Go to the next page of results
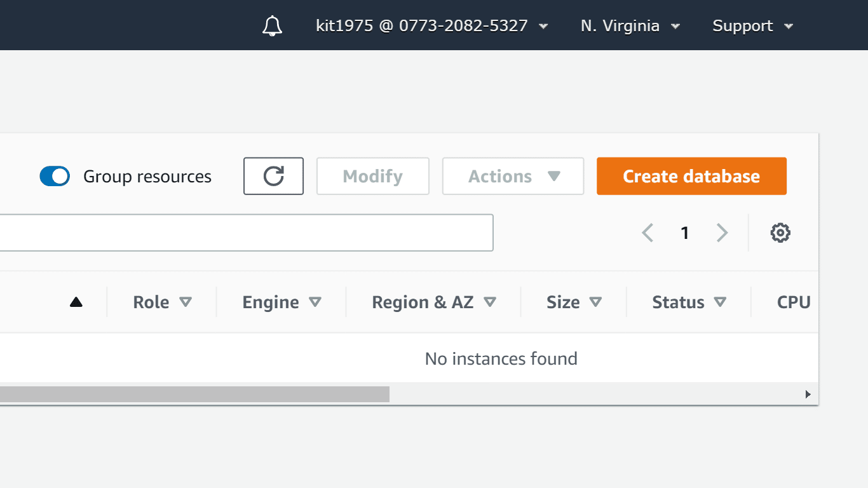868x488 pixels. tap(722, 233)
